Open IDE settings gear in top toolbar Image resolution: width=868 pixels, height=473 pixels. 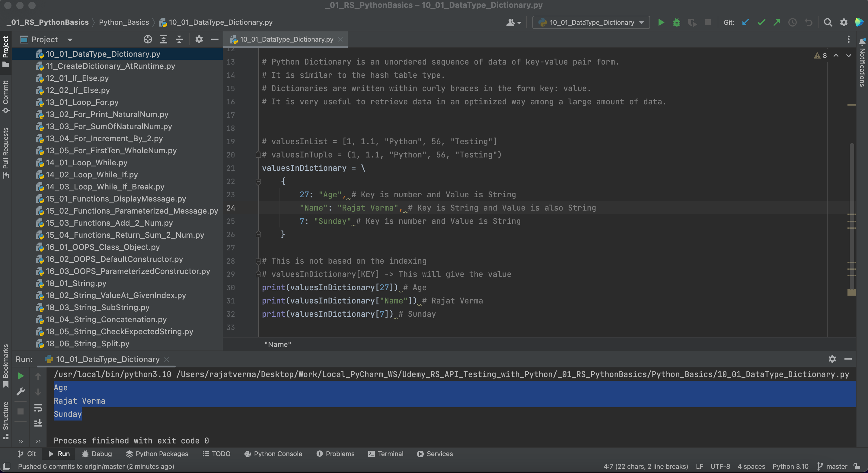[x=844, y=23]
